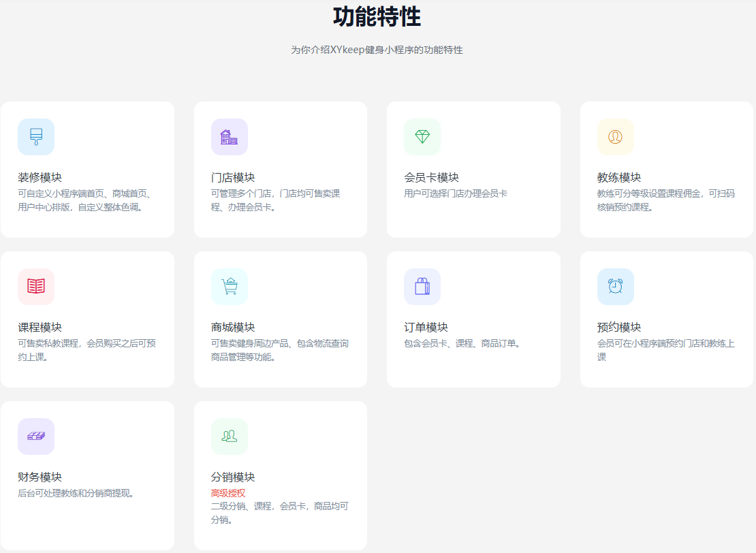Select the 门店模块 title

[233, 178]
